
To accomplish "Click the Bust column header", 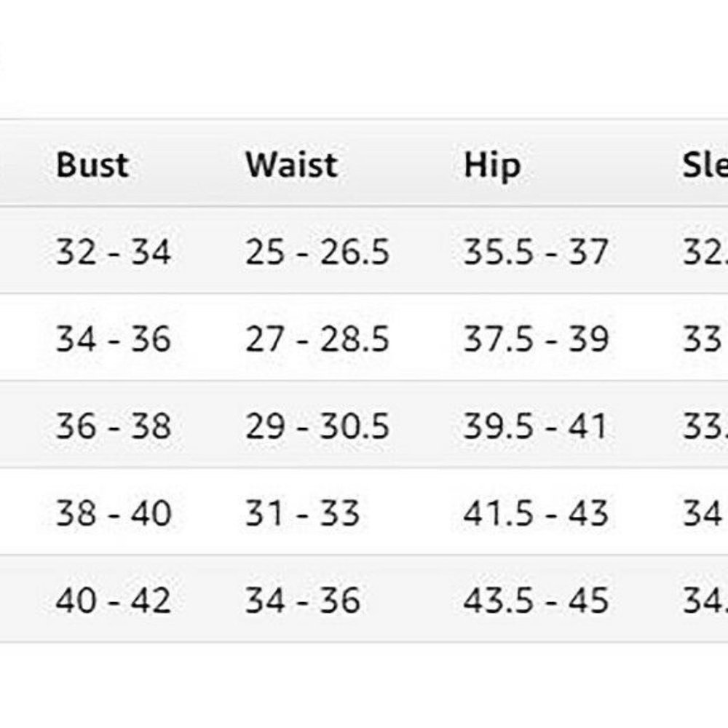I will coord(92,165).
